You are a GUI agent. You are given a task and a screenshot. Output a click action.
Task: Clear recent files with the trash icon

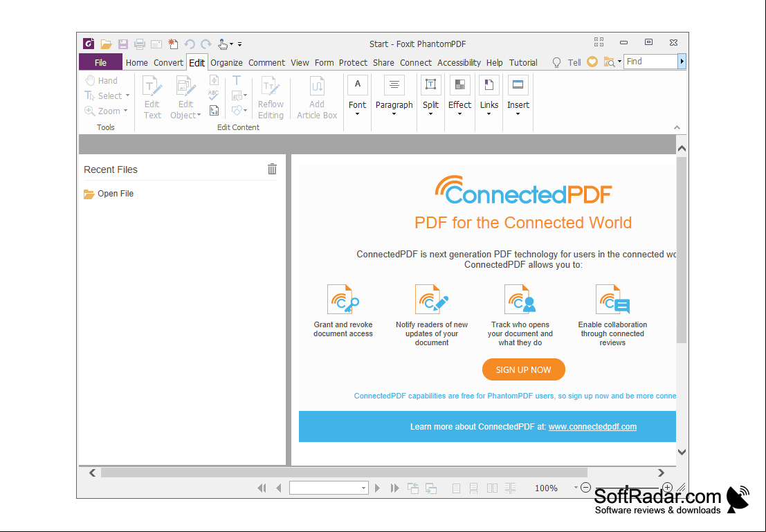coord(272,169)
